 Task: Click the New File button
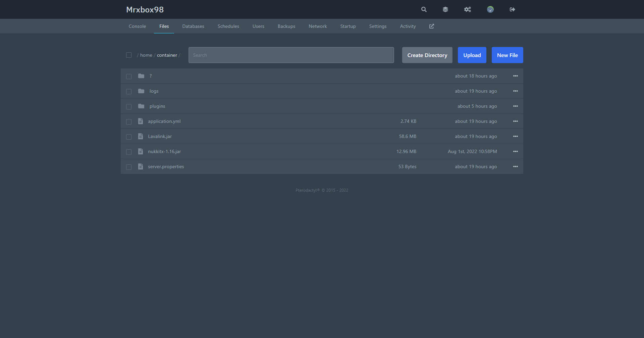507,55
